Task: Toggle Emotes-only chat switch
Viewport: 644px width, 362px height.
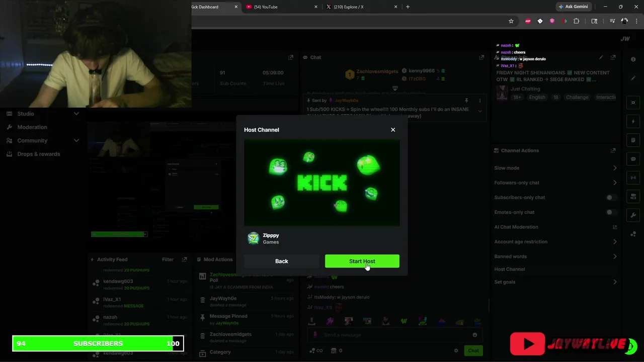Action: click(x=611, y=212)
